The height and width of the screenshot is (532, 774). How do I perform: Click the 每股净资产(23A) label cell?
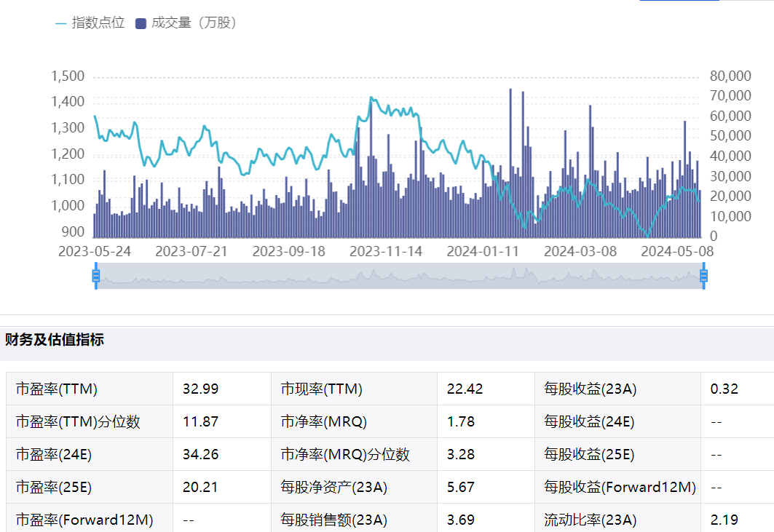pyautogui.click(x=333, y=488)
